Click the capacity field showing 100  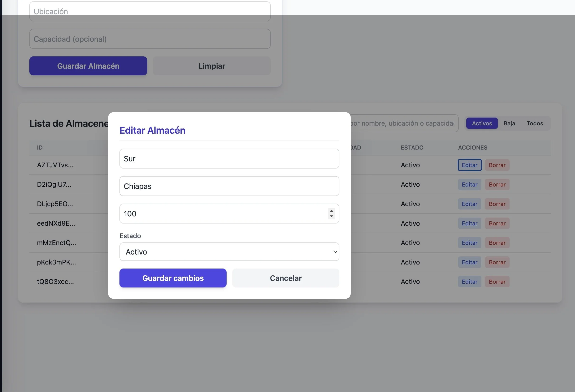pos(223,214)
